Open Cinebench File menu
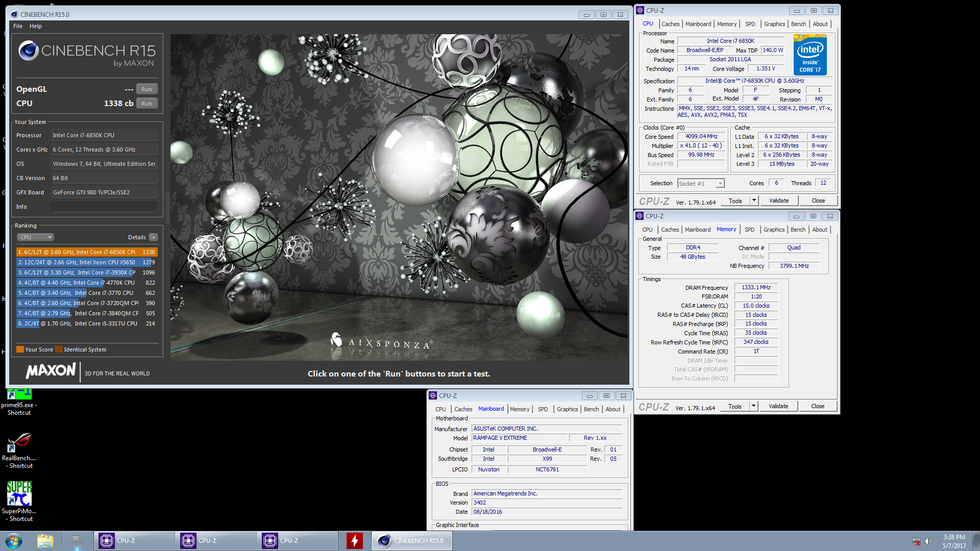Image resolution: width=980 pixels, height=551 pixels. 18,26
